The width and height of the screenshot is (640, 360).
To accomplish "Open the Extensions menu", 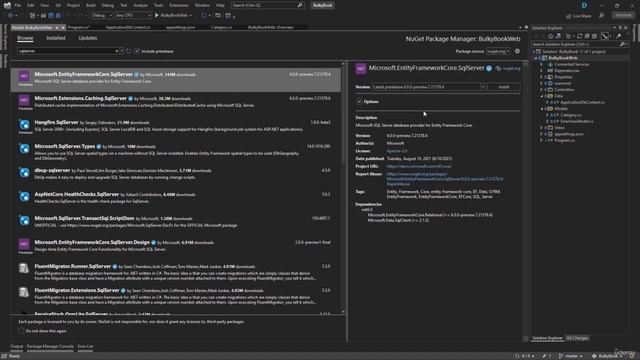I will [179, 5].
